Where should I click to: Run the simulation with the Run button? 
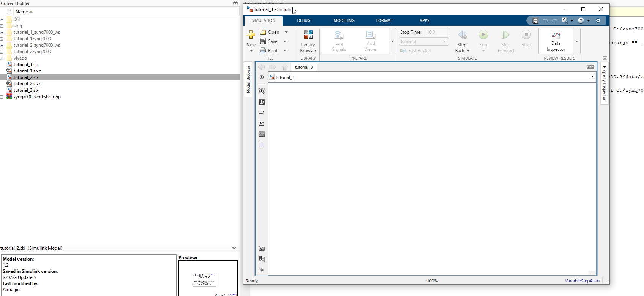pos(483,35)
